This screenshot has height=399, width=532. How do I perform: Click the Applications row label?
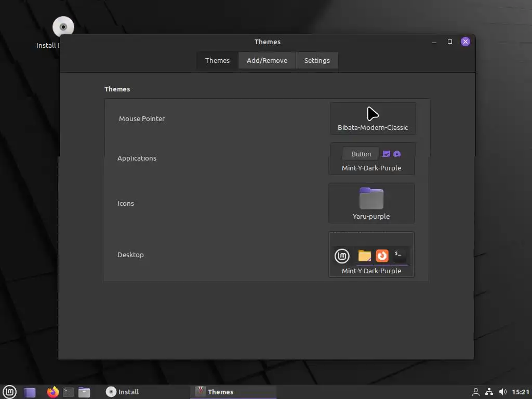point(137,158)
